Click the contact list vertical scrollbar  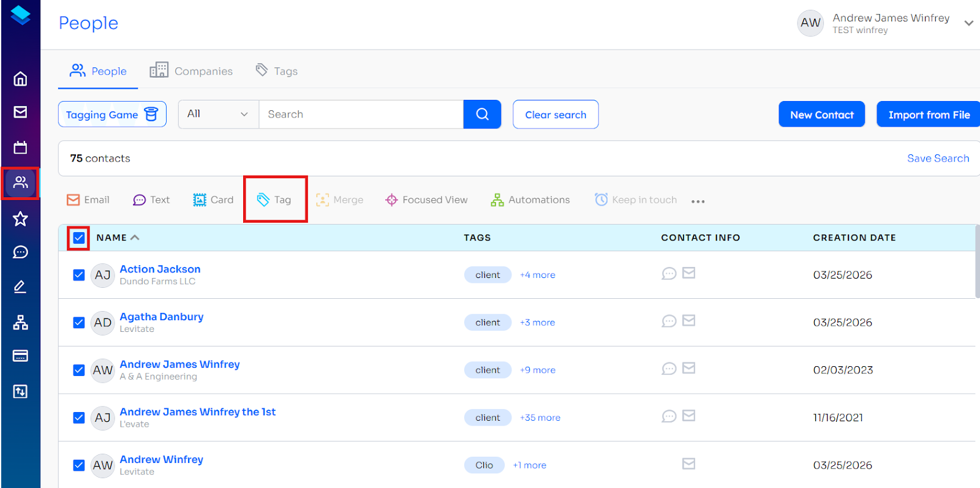click(x=977, y=261)
